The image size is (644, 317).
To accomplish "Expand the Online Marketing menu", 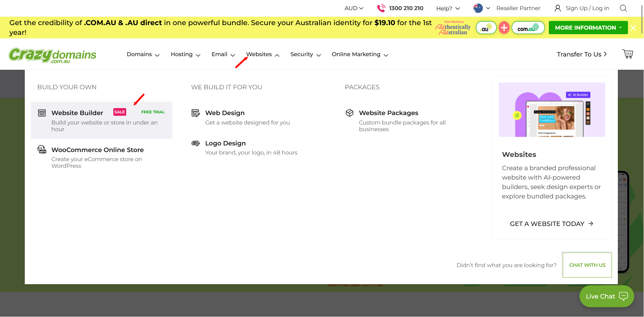I will click(360, 54).
